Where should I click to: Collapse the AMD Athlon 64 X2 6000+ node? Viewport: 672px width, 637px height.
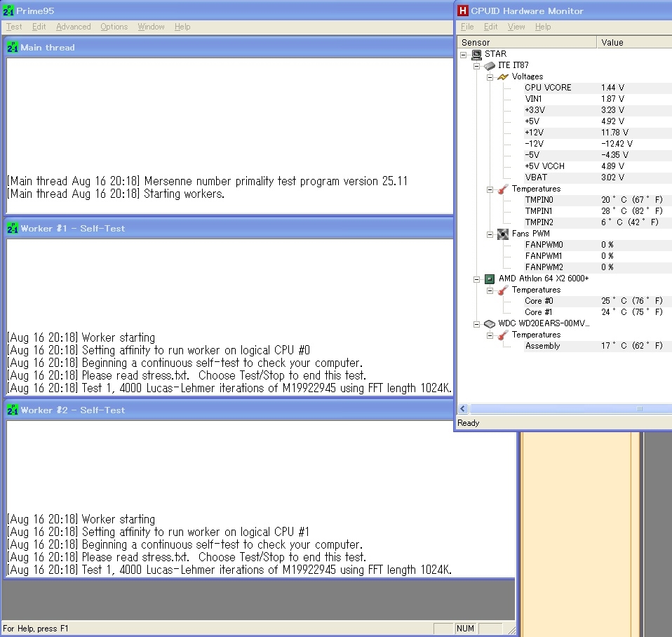[476, 279]
